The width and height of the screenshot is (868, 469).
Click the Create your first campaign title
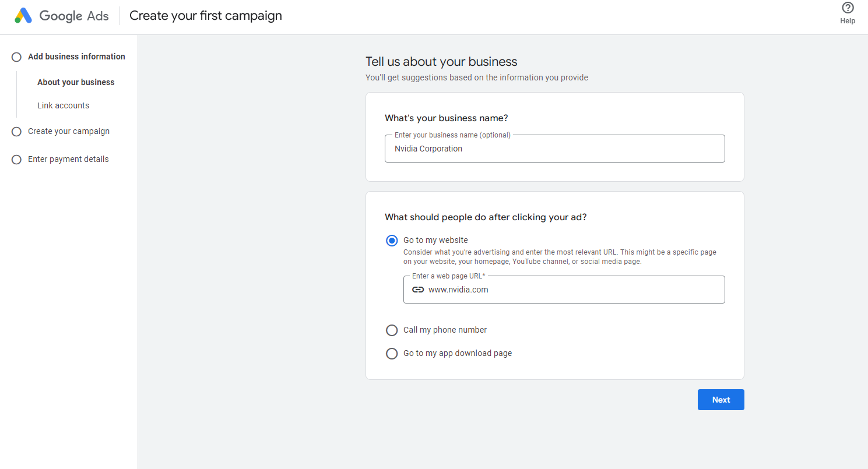tap(205, 15)
